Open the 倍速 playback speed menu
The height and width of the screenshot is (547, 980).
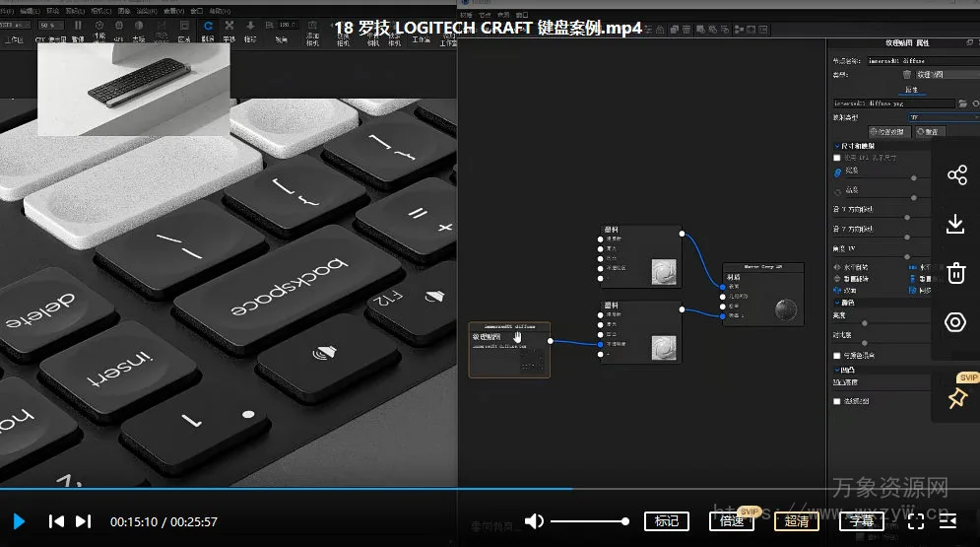point(732,521)
